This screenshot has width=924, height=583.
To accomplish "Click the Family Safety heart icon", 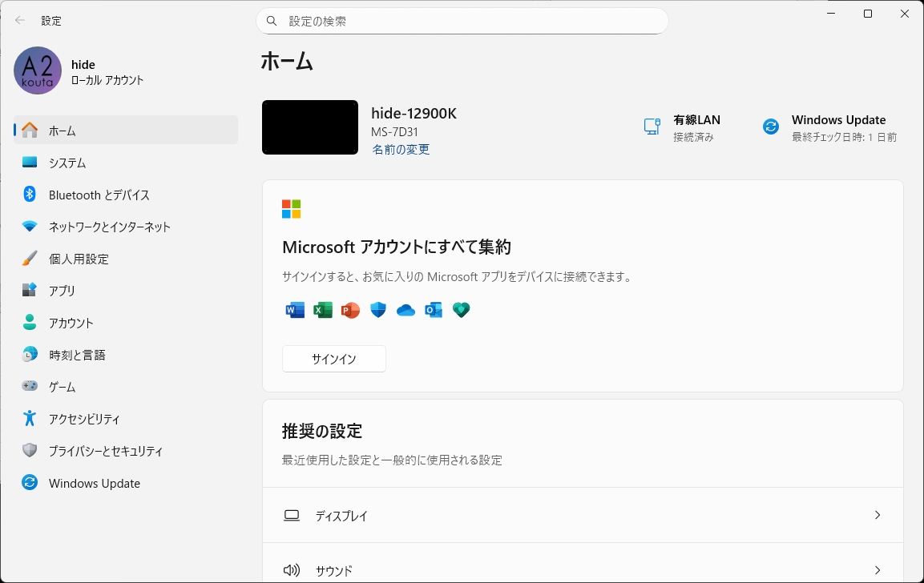I will coord(462,310).
